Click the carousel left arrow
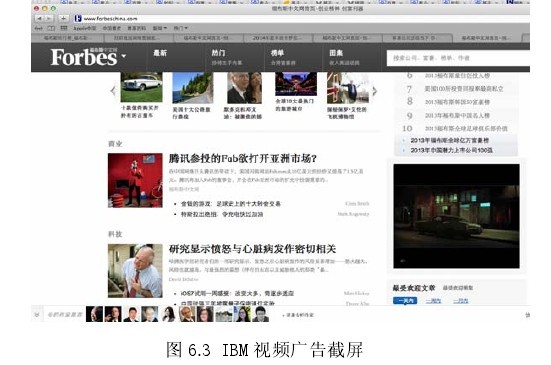The height and width of the screenshot is (365, 551). [113, 91]
